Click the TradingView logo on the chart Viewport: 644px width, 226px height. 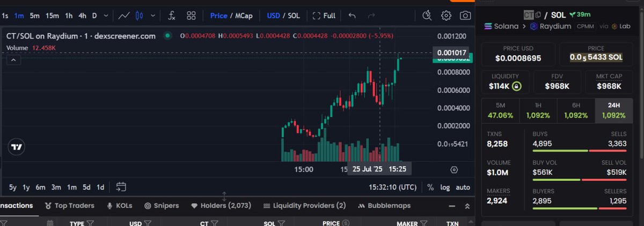click(x=17, y=147)
